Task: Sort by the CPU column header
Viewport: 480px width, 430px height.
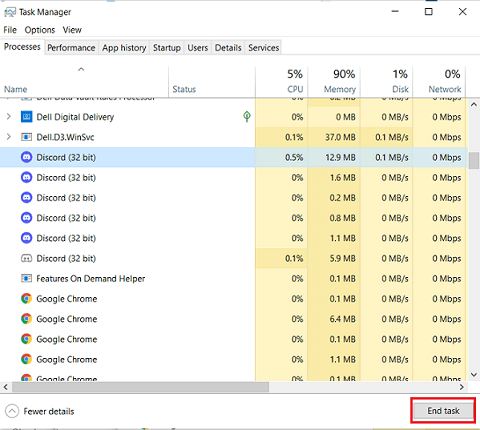Action: pyautogui.click(x=282, y=81)
